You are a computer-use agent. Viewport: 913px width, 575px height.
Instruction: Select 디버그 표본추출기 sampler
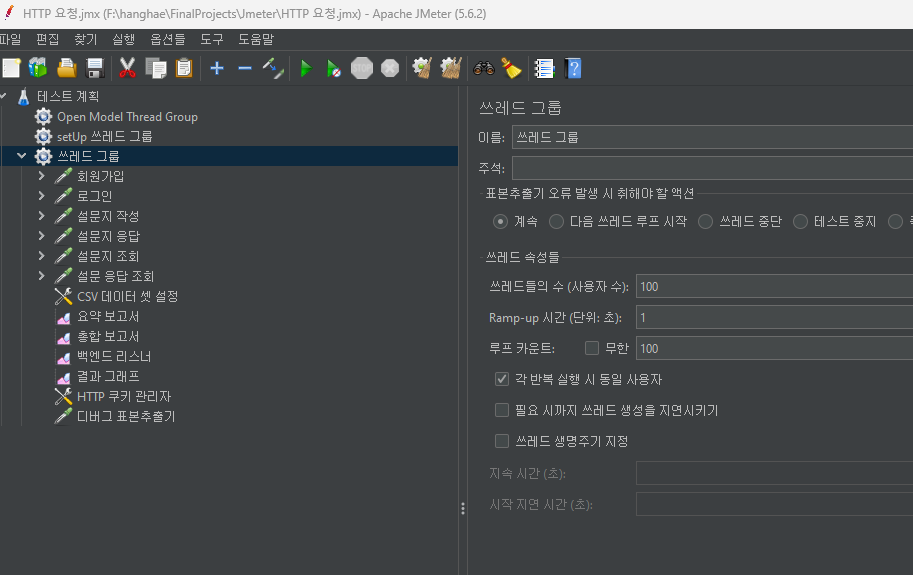(x=126, y=416)
